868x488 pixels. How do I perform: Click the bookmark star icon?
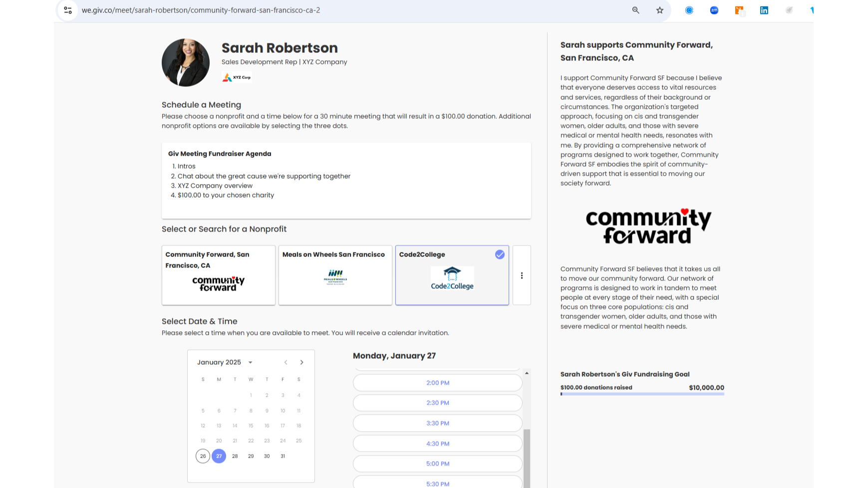pyautogui.click(x=660, y=10)
